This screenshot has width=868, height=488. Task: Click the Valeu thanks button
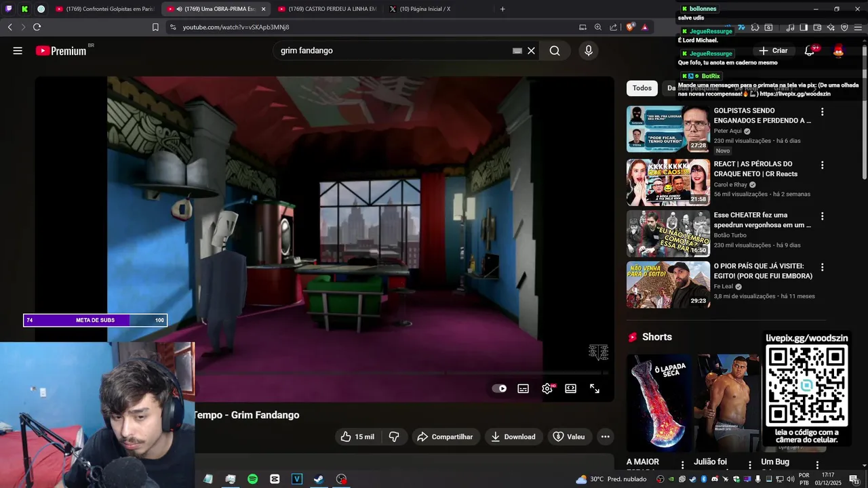[569, 436]
